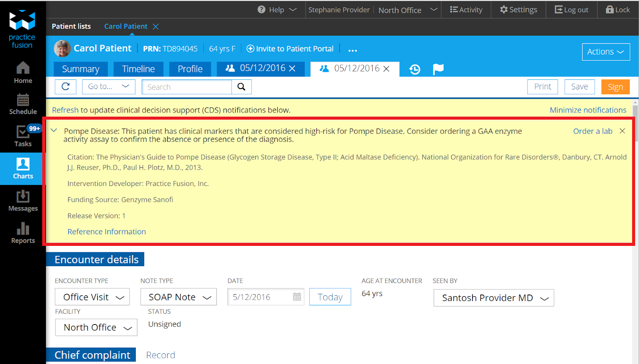Open the Timeline tab

coord(138,69)
